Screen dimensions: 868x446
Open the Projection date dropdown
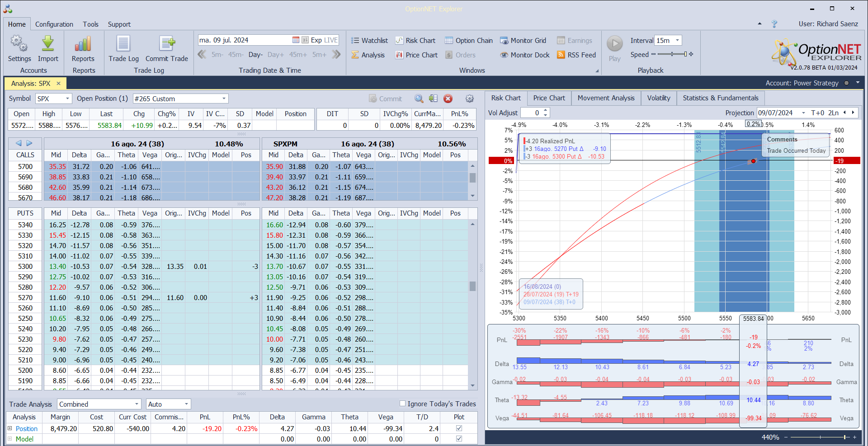[803, 113]
